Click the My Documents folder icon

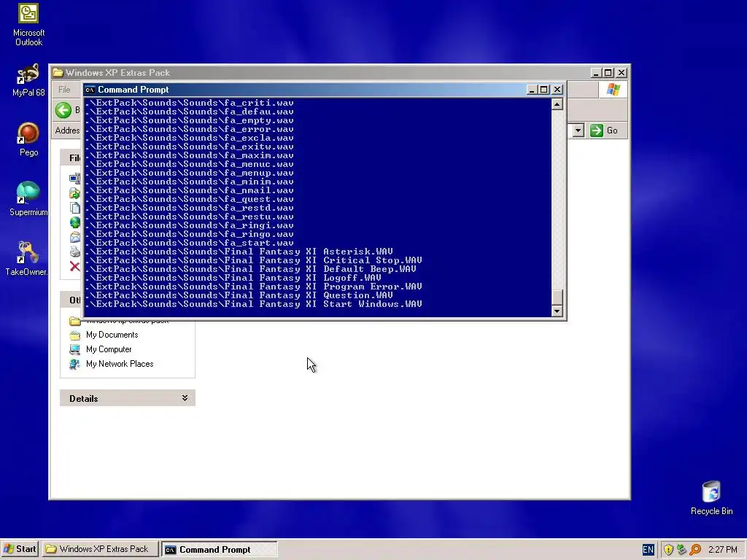pyautogui.click(x=75, y=335)
